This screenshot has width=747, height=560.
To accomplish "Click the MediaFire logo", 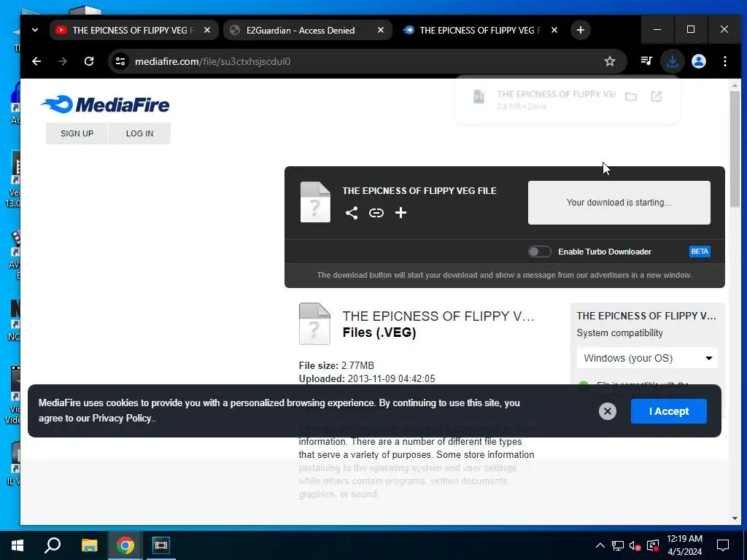I will pyautogui.click(x=105, y=105).
